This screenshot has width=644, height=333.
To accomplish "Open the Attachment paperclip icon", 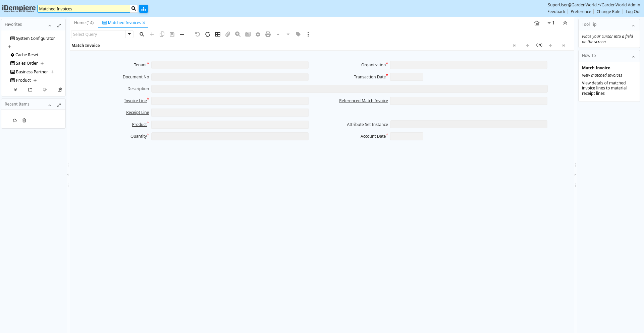I will pos(228,34).
